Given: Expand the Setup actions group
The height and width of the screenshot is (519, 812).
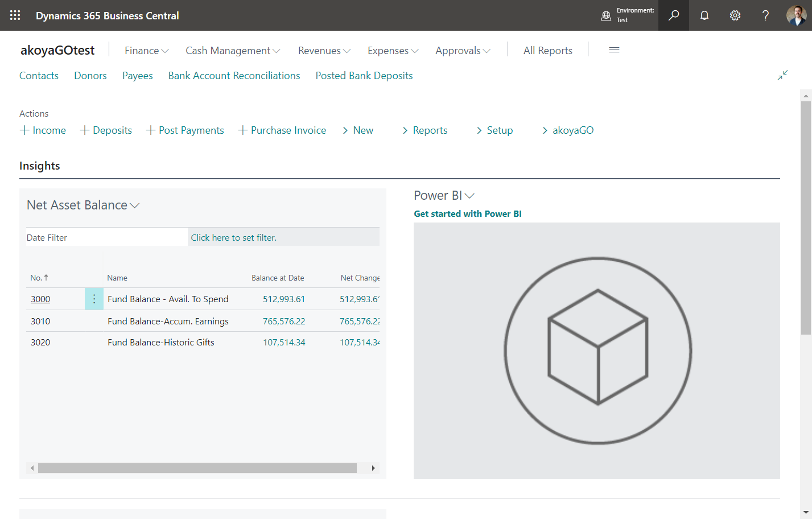Looking at the screenshot, I should click(494, 130).
